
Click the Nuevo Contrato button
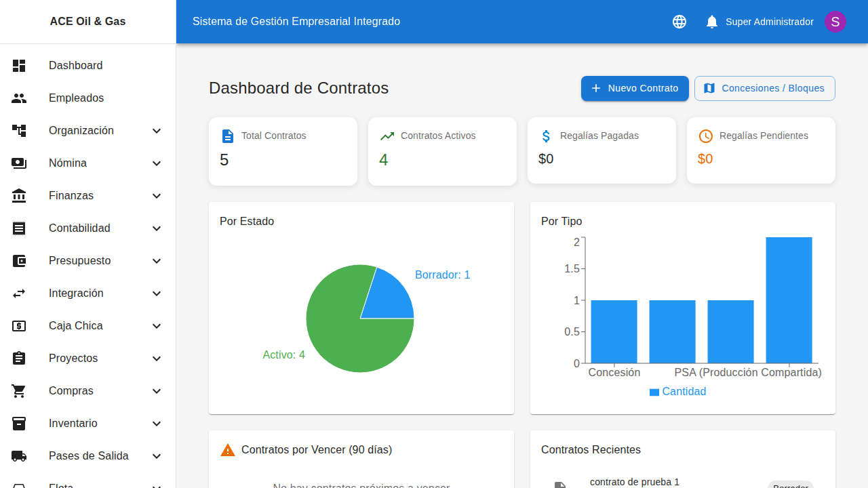coord(635,88)
